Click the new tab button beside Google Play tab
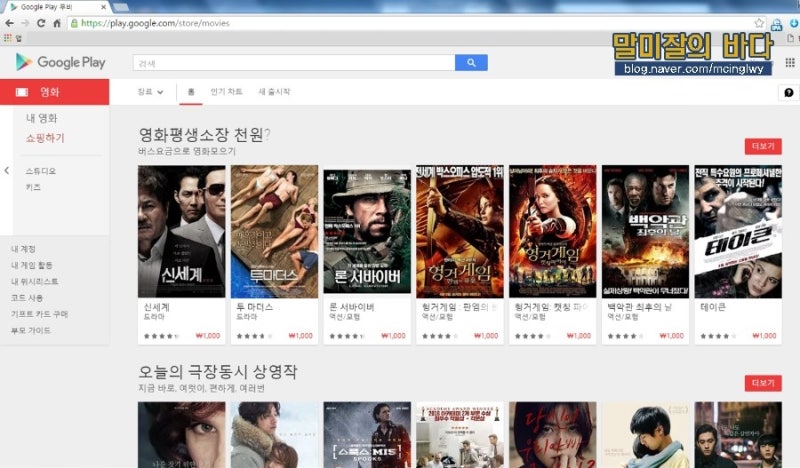The width and height of the screenshot is (800, 468). [120, 7]
